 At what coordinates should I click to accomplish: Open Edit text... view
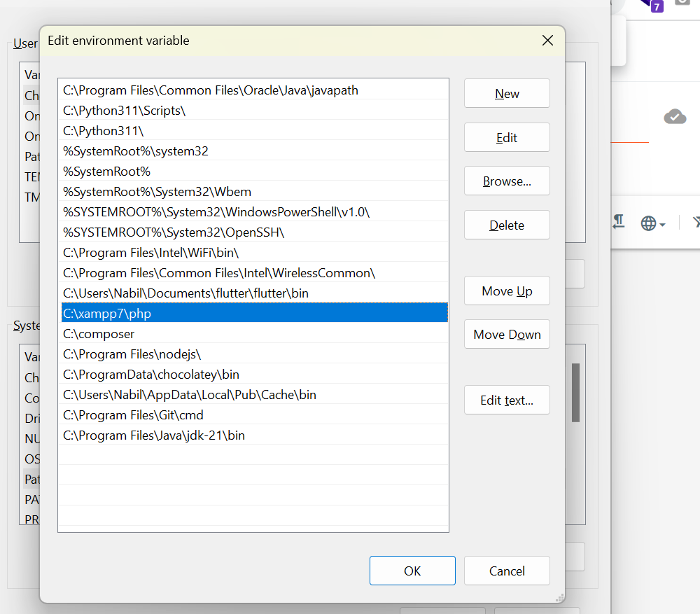pyautogui.click(x=507, y=400)
